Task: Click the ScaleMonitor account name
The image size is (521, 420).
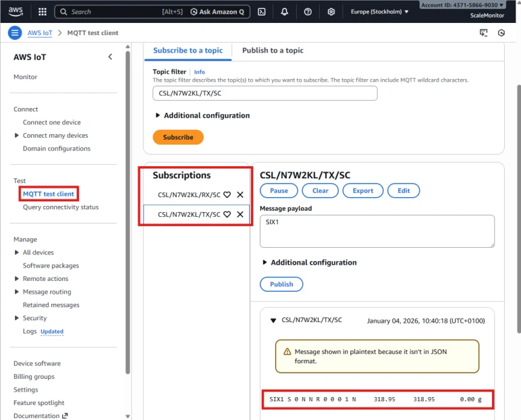Action: pyautogui.click(x=487, y=16)
